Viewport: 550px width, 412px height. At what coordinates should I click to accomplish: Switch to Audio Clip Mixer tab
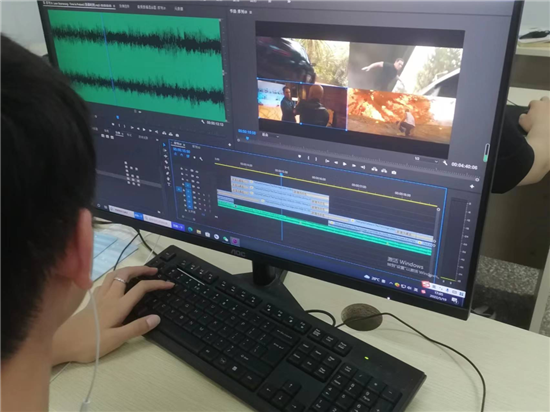[152, 7]
